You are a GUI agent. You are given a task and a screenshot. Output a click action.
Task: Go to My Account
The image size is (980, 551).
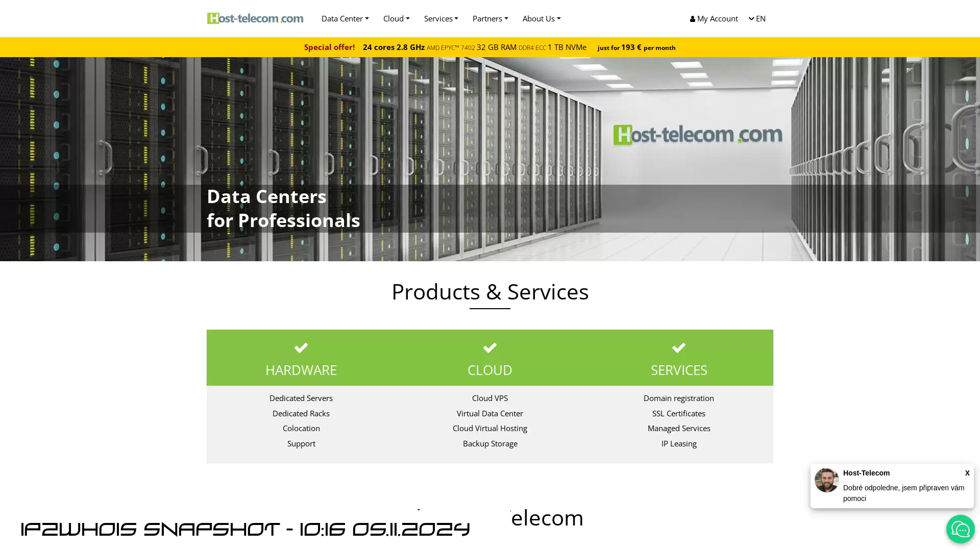[714, 18]
